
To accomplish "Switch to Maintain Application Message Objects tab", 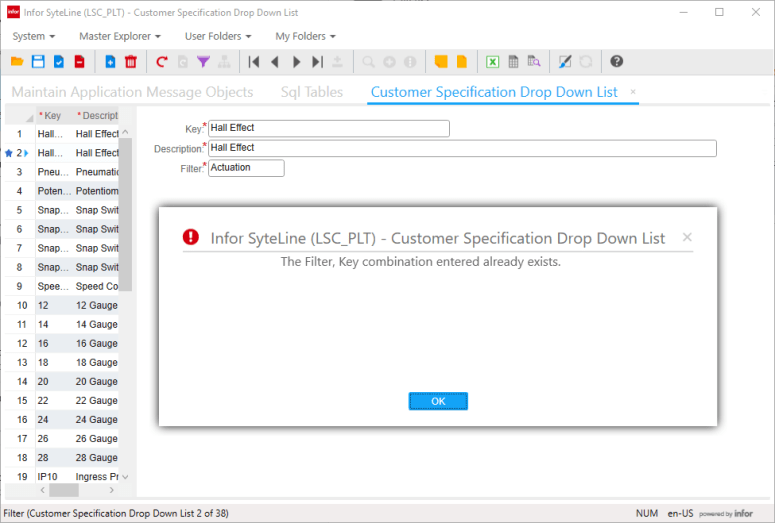I will pos(132,92).
